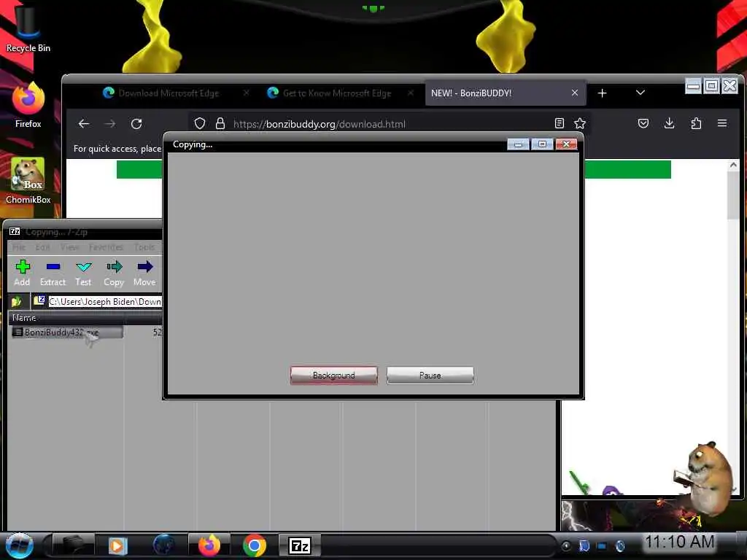Click the tracking protection shield icon

200,124
